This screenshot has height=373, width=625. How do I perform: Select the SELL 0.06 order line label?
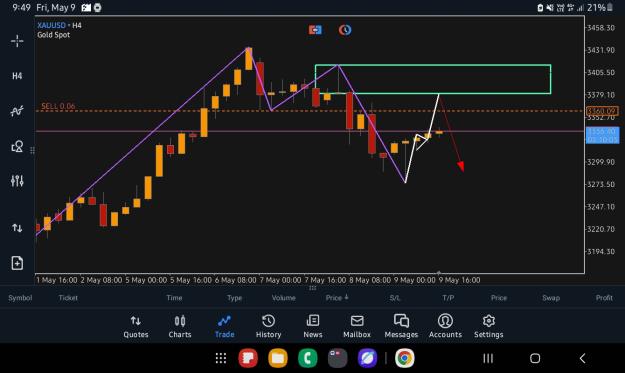point(58,106)
